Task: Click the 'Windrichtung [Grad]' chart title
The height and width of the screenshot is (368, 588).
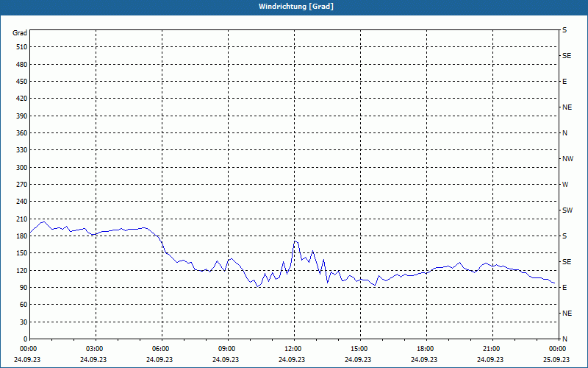Action: pyautogui.click(x=296, y=7)
